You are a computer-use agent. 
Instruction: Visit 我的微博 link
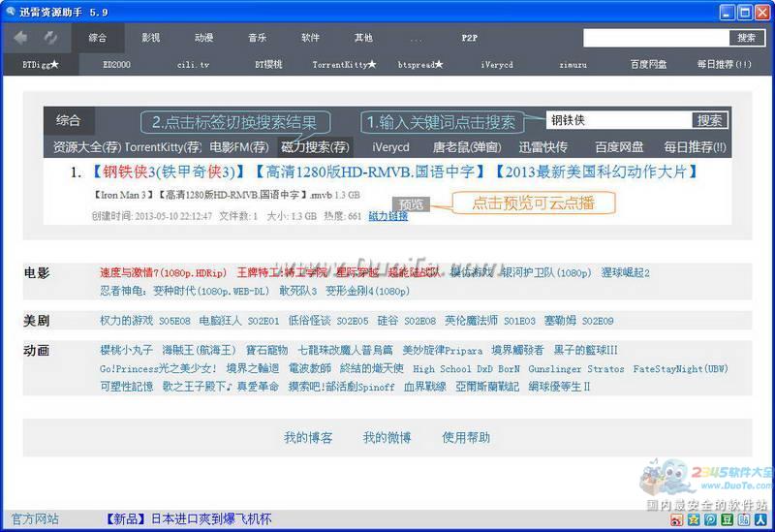point(387,438)
